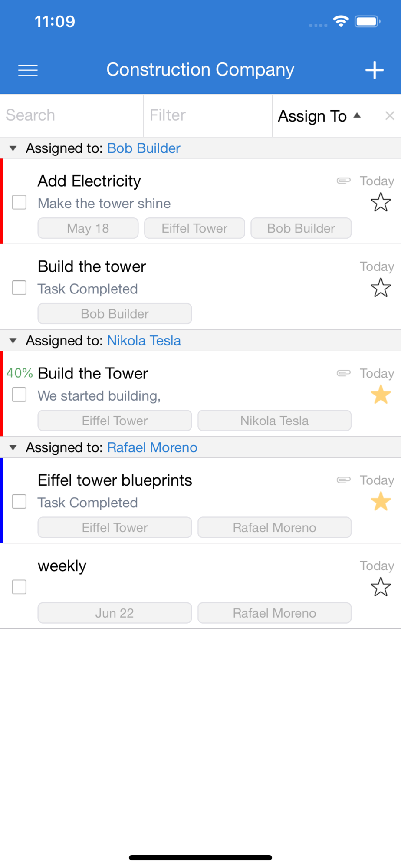Mark Eiffel tower blueprints as done
Viewport: 401px width, 868px height.
point(19,502)
